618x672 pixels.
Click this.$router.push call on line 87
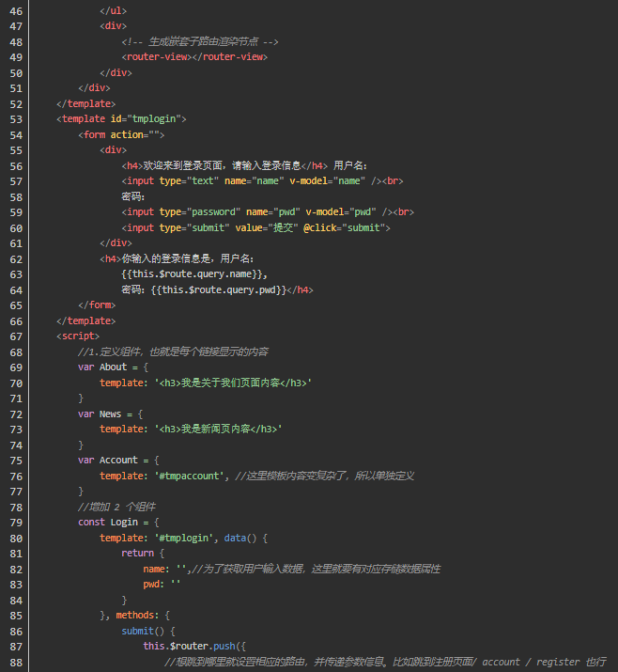(193, 647)
